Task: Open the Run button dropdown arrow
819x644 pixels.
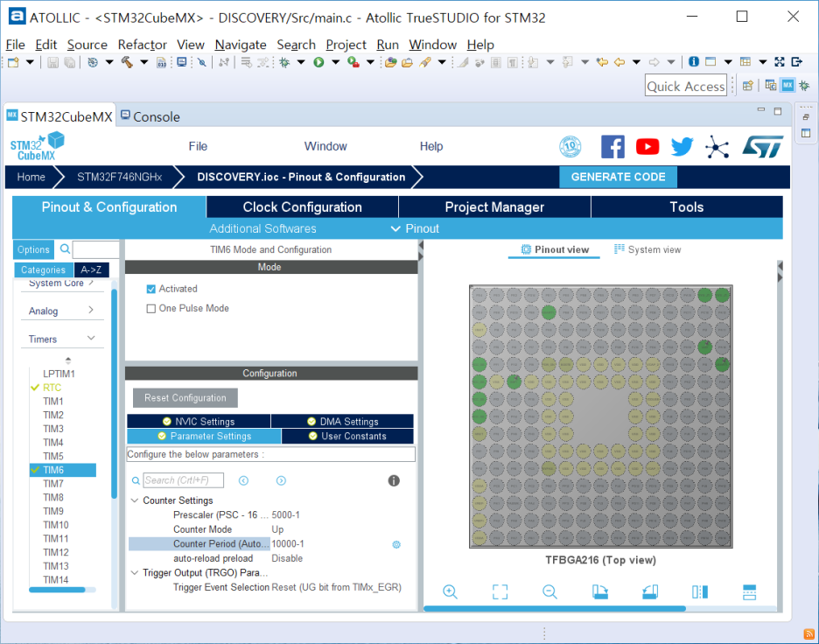Action: 335,62
